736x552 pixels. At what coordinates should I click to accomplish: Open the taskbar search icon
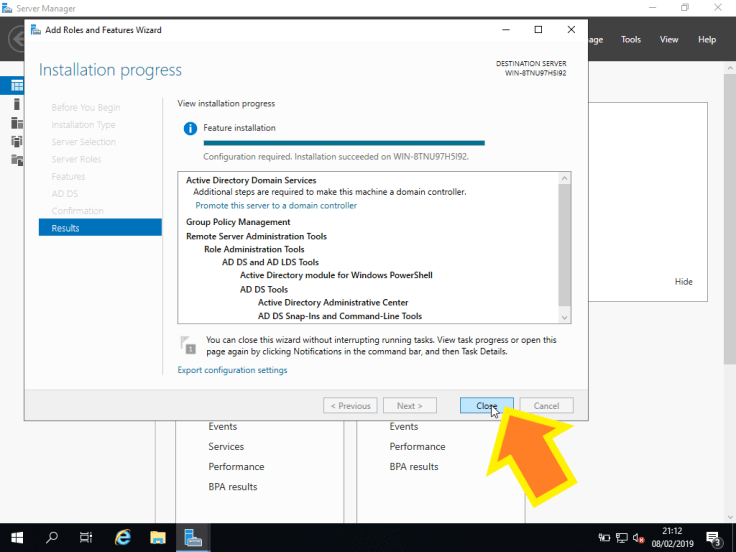[52, 538]
